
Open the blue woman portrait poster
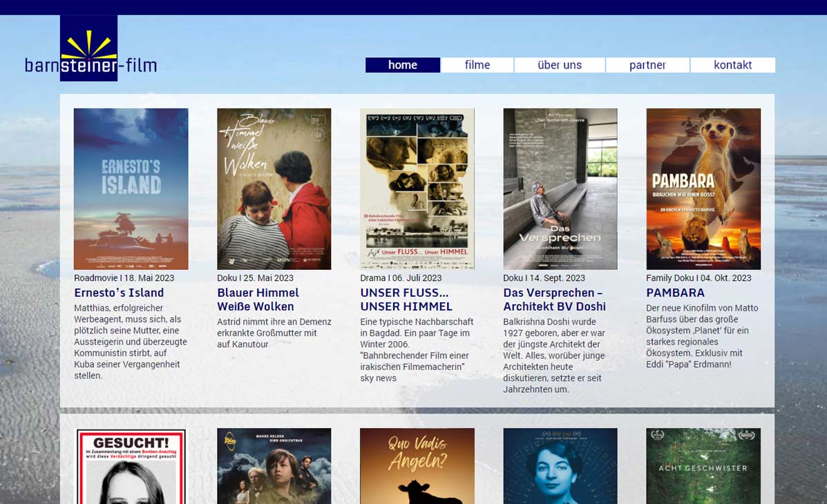coord(560,466)
